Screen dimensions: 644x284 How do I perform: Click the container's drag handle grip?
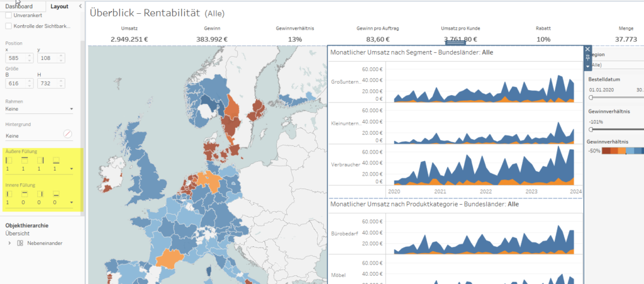coord(455,43)
